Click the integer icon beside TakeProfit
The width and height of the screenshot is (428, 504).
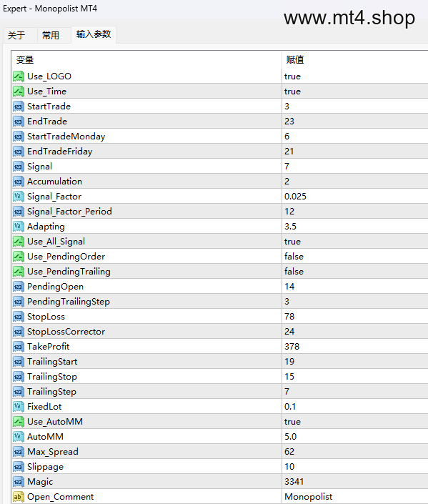point(19,346)
